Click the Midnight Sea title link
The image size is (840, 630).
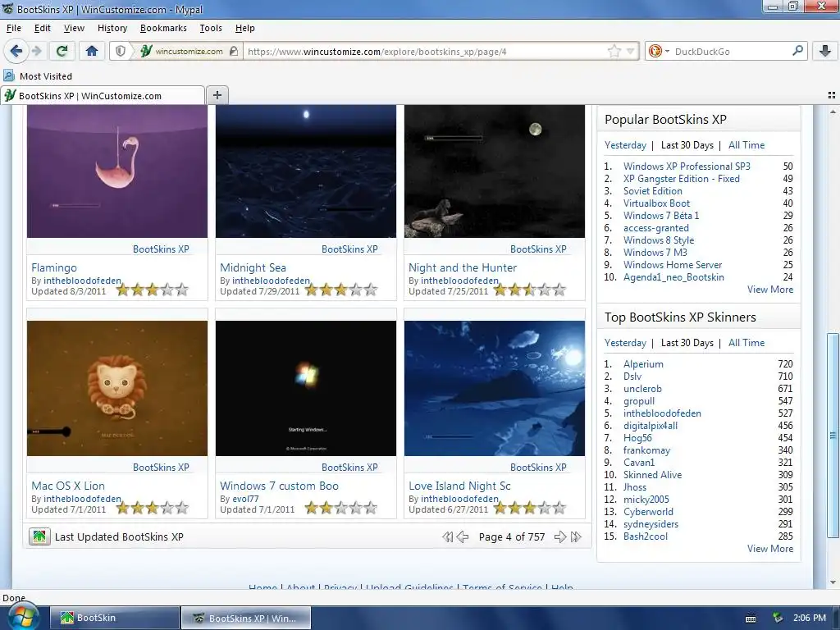coord(253,267)
